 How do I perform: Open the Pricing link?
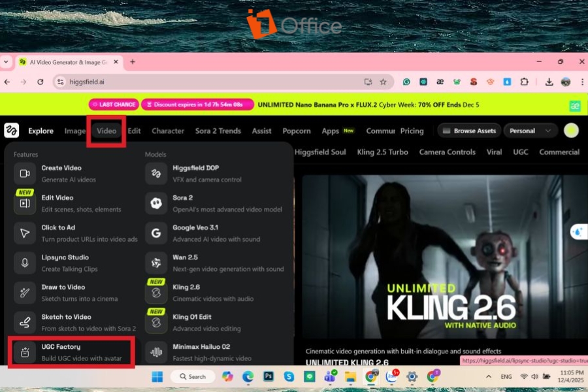(412, 131)
